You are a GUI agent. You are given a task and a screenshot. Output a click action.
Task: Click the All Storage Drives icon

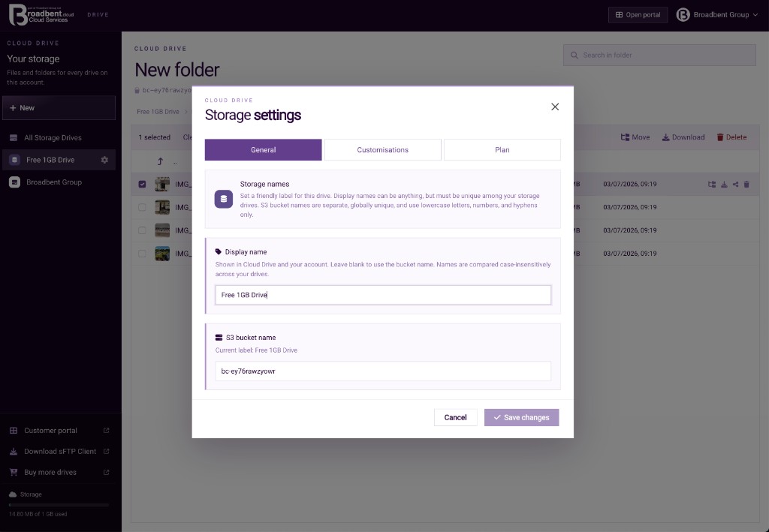point(14,137)
